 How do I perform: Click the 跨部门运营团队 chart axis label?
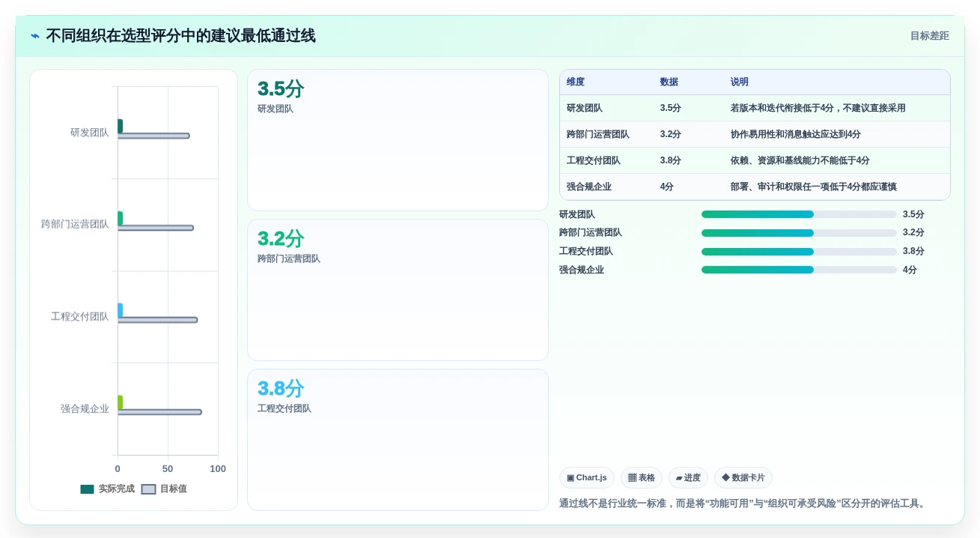click(x=75, y=224)
